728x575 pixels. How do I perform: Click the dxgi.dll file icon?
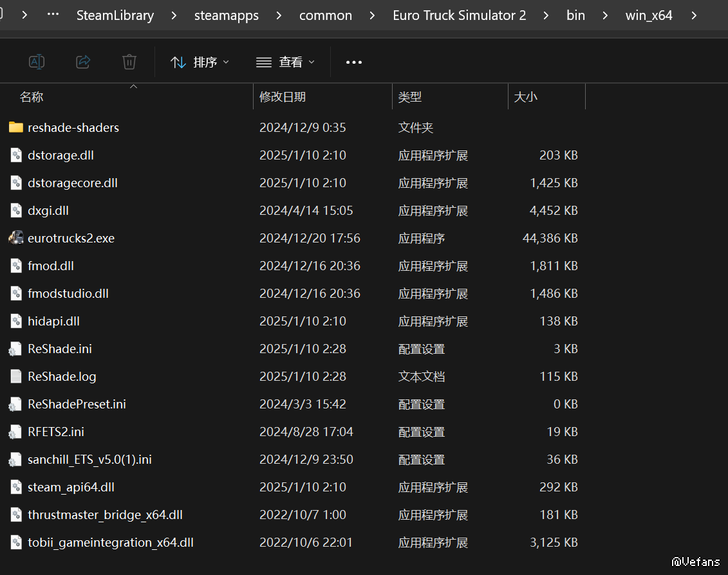16,210
